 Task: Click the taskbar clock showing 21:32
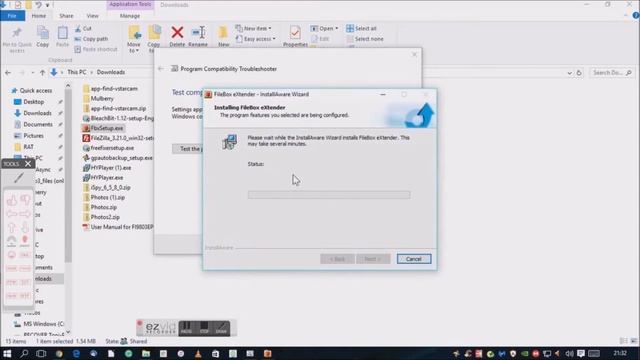(x=620, y=353)
